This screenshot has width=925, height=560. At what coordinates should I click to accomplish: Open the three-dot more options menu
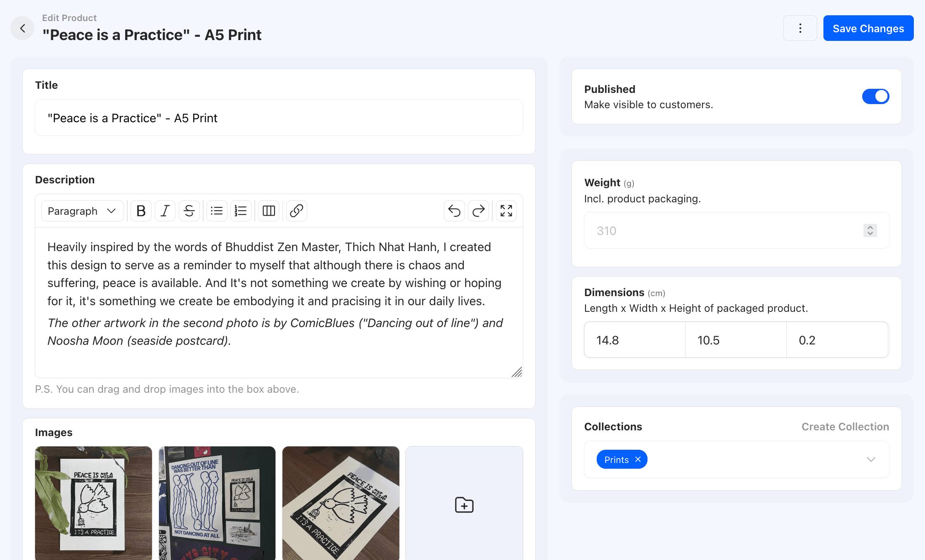tap(800, 28)
